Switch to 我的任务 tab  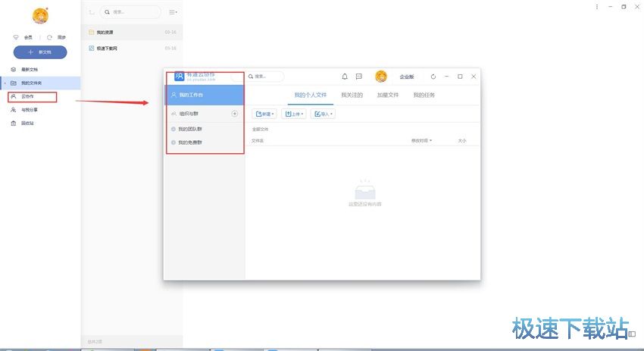(x=424, y=95)
